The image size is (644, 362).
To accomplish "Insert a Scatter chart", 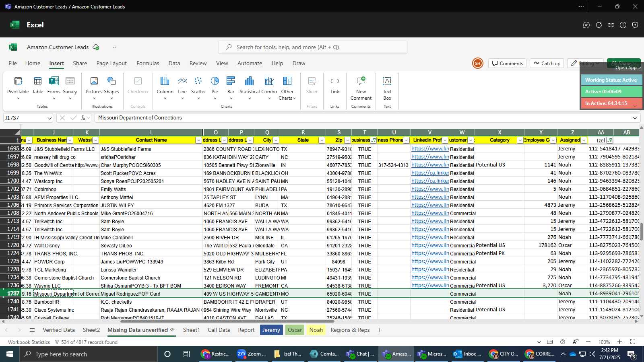I will coord(198,88).
